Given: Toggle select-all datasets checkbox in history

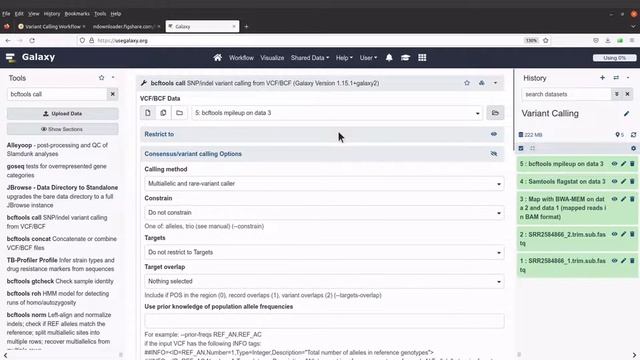Looking at the screenshot, I should tap(521, 148).
